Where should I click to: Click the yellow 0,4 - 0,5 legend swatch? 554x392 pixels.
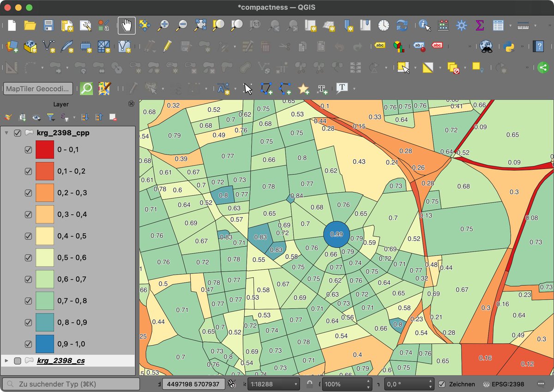(45, 236)
